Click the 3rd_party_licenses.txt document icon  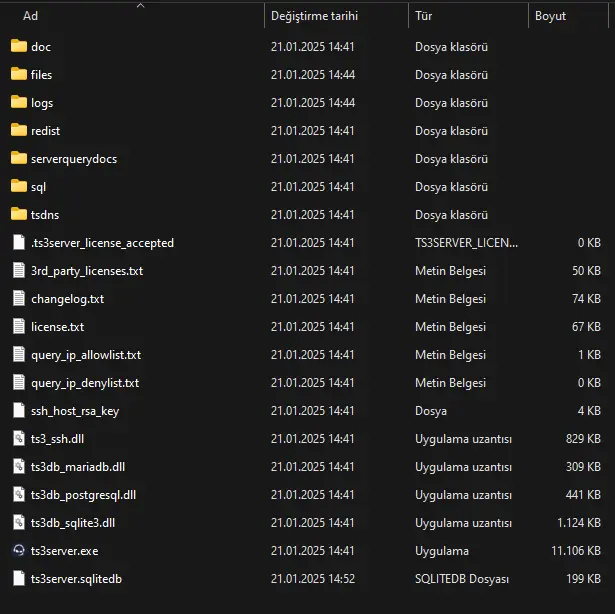(19, 270)
